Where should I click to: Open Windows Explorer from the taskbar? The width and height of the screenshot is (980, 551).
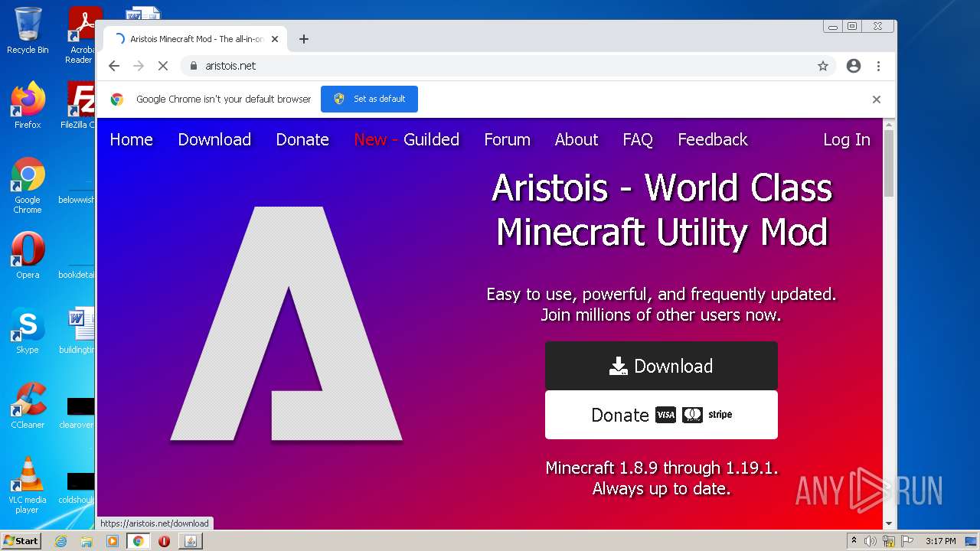87,541
